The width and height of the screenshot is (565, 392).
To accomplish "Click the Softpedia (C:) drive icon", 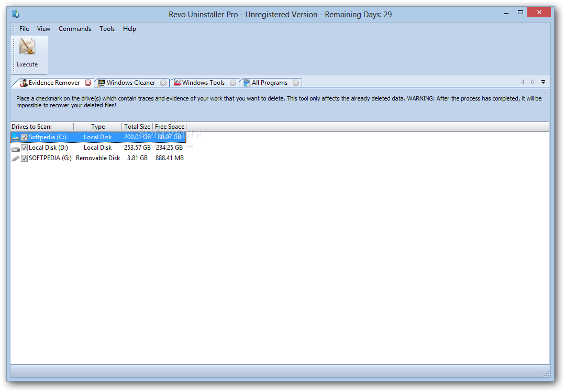I will point(16,137).
